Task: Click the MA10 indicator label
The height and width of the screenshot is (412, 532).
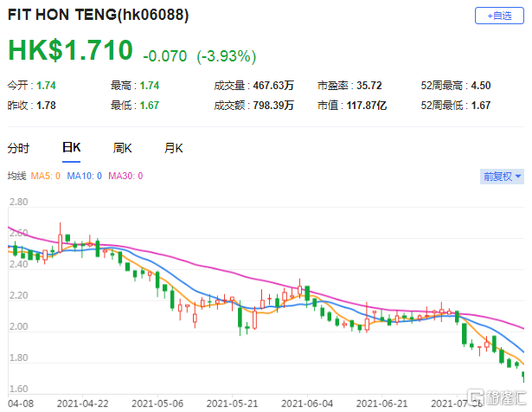Action: pos(84,176)
